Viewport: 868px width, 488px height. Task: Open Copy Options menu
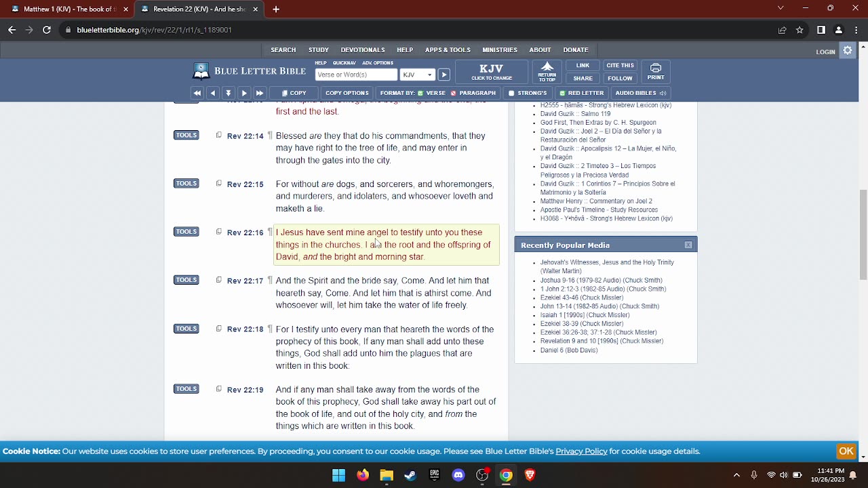click(x=347, y=93)
